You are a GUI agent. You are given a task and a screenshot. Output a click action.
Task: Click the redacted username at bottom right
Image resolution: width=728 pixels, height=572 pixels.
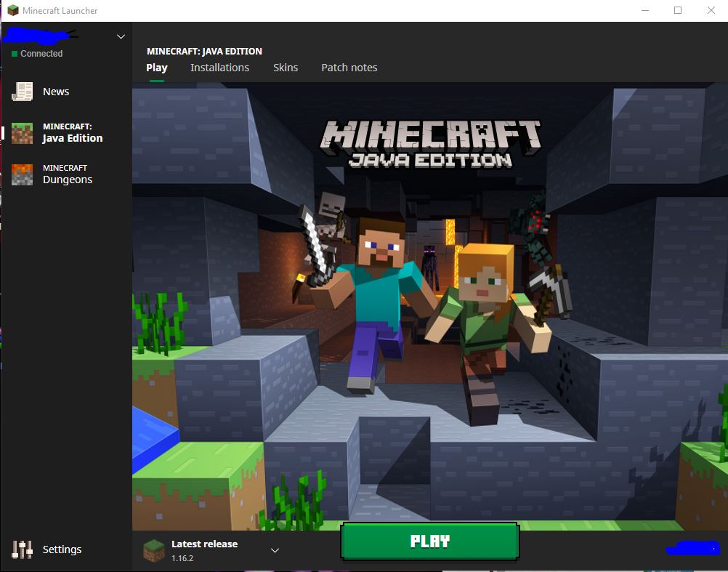pyautogui.click(x=693, y=548)
